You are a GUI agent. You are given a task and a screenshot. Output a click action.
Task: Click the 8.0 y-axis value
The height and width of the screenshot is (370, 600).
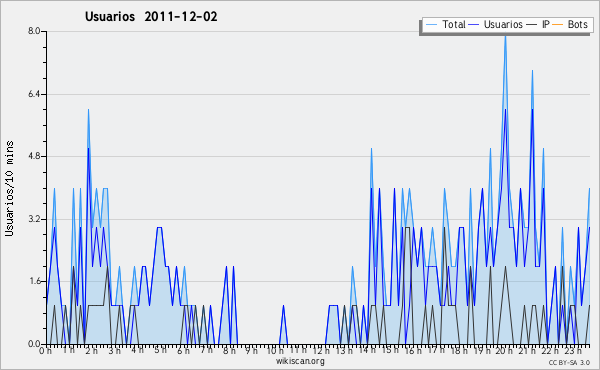pos(34,31)
